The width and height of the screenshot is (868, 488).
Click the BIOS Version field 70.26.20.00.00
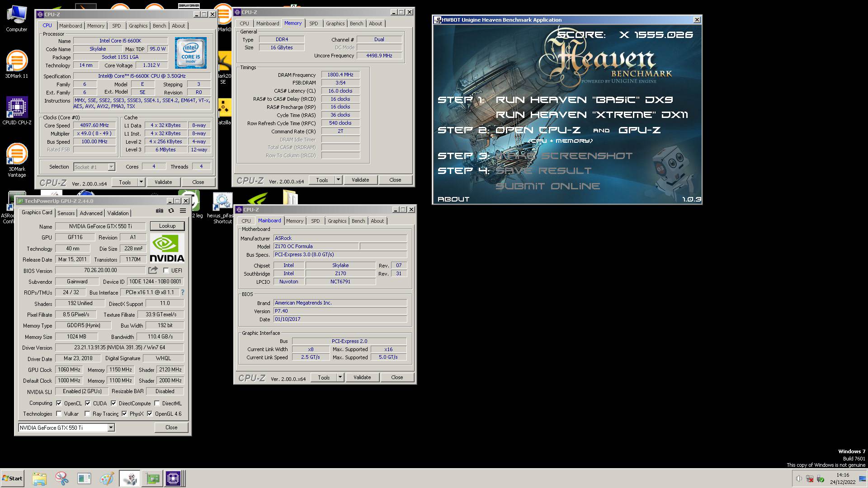[100, 270]
